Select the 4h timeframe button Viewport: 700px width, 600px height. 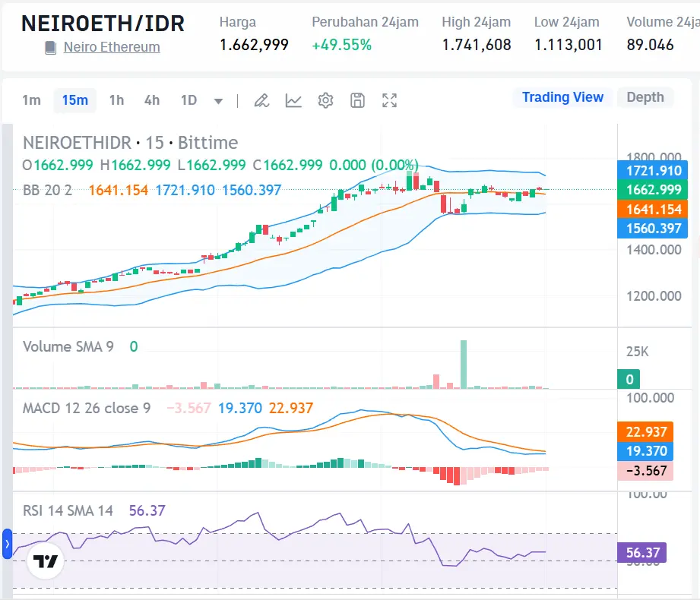[x=151, y=99]
